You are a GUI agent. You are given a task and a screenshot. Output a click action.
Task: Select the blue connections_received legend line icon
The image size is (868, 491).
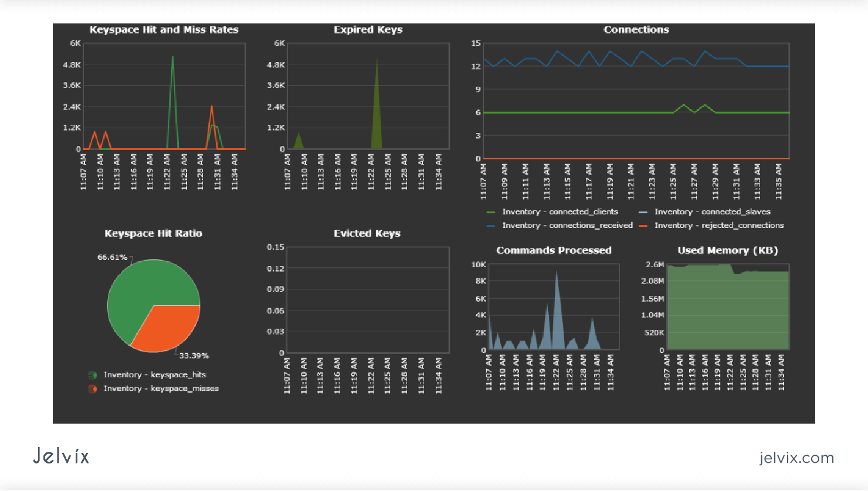click(x=491, y=225)
